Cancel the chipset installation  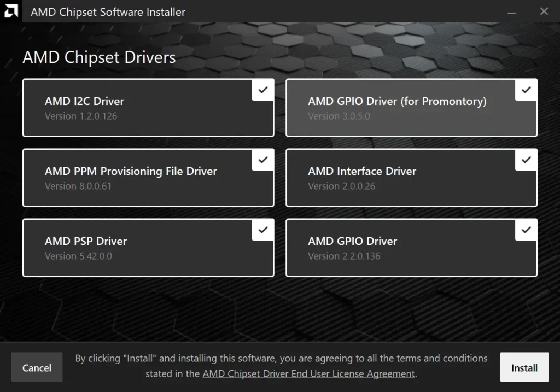click(x=37, y=367)
